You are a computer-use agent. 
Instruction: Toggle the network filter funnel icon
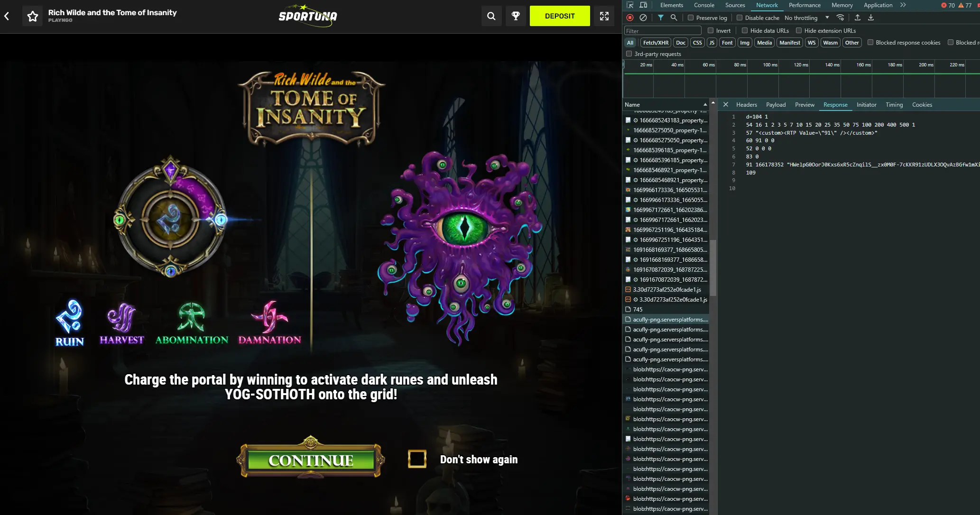[661, 18]
